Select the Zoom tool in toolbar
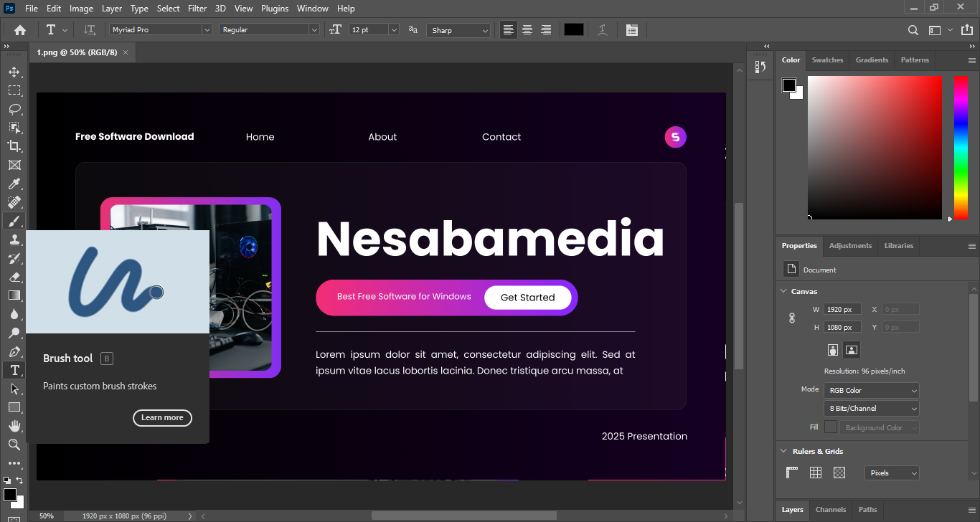 14,445
